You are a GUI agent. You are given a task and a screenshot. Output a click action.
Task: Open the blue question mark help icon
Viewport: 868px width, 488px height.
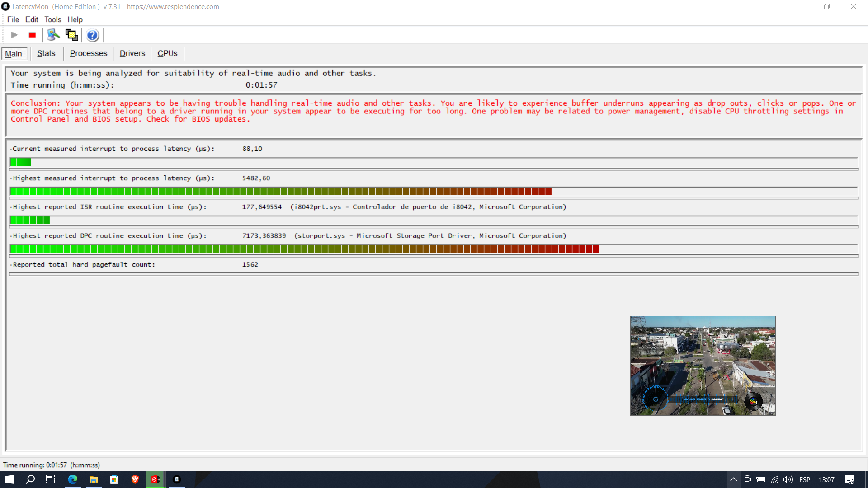pyautogui.click(x=92, y=35)
